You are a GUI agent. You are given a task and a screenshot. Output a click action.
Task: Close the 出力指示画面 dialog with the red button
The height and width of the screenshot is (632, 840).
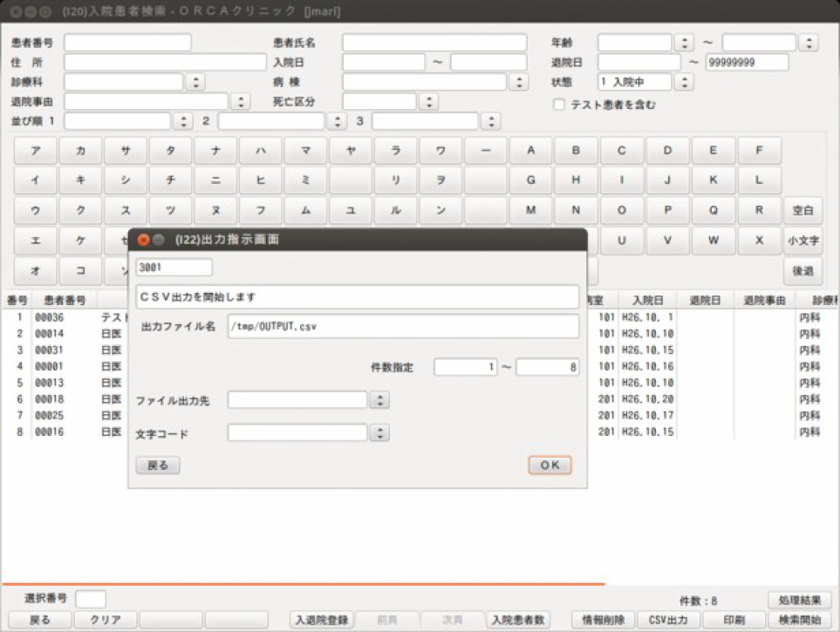144,240
